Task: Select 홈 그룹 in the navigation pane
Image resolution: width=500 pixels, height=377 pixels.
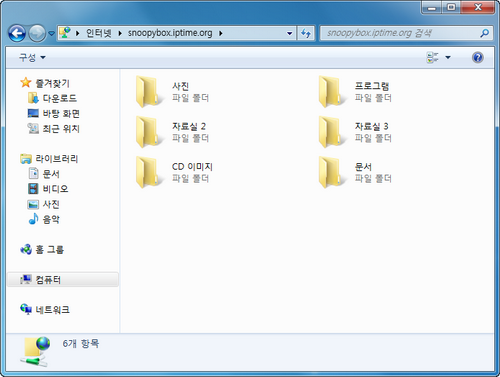Action: [49, 249]
